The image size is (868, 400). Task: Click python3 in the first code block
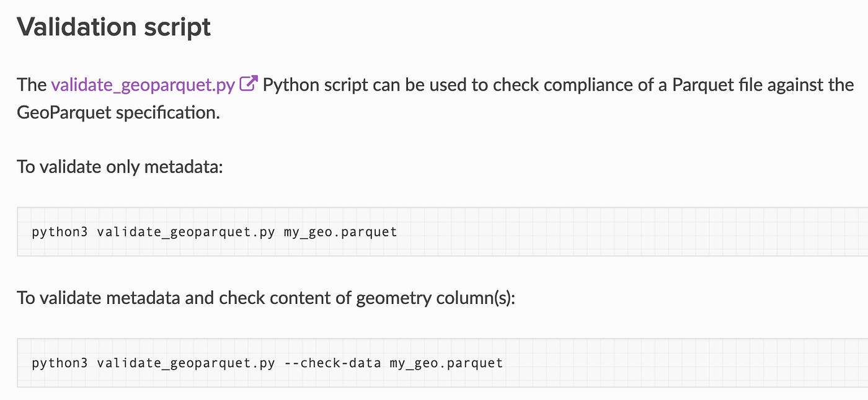click(x=60, y=233)
